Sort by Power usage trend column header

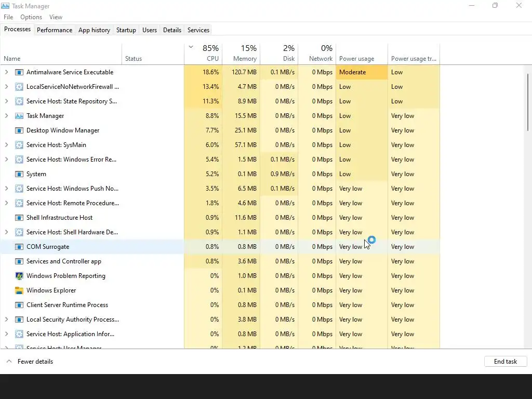coord(414,54)
